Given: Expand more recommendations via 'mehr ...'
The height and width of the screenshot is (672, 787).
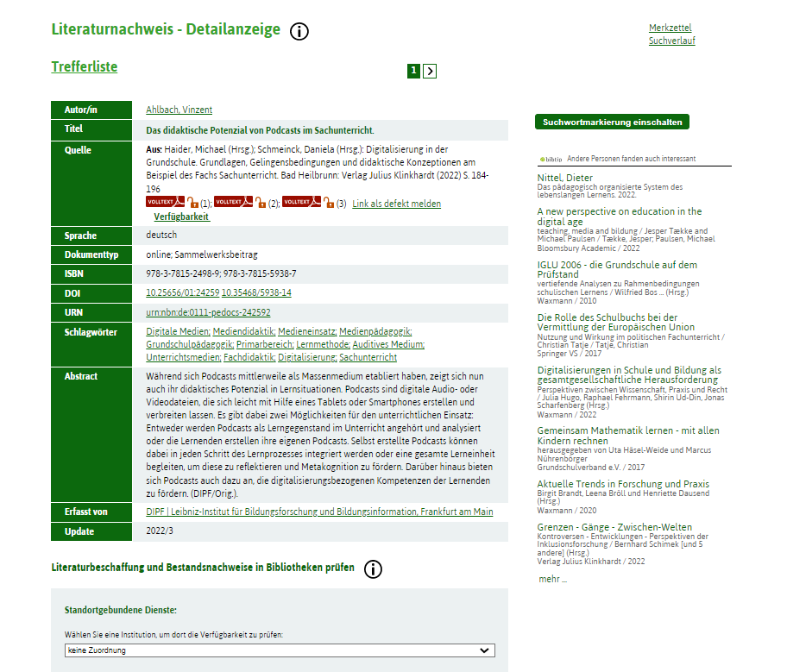Looking at the screenshot, I should pyautogui.click(x=552, y=579).
